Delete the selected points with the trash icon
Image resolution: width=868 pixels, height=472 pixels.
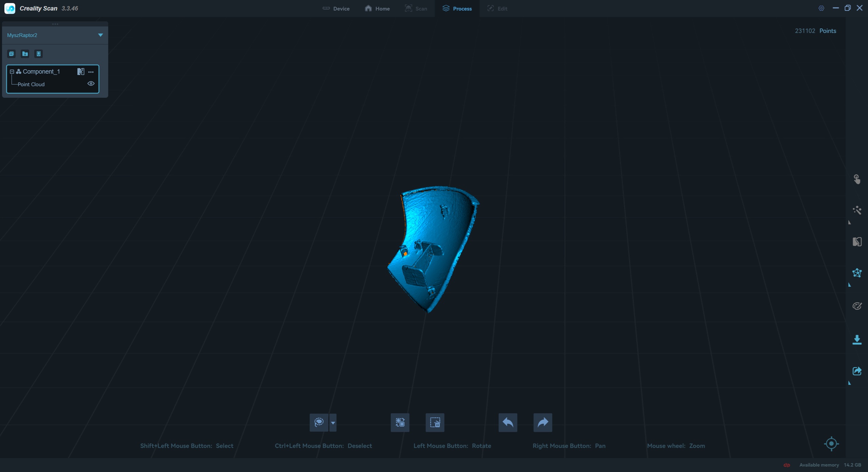tap(435, 422)
